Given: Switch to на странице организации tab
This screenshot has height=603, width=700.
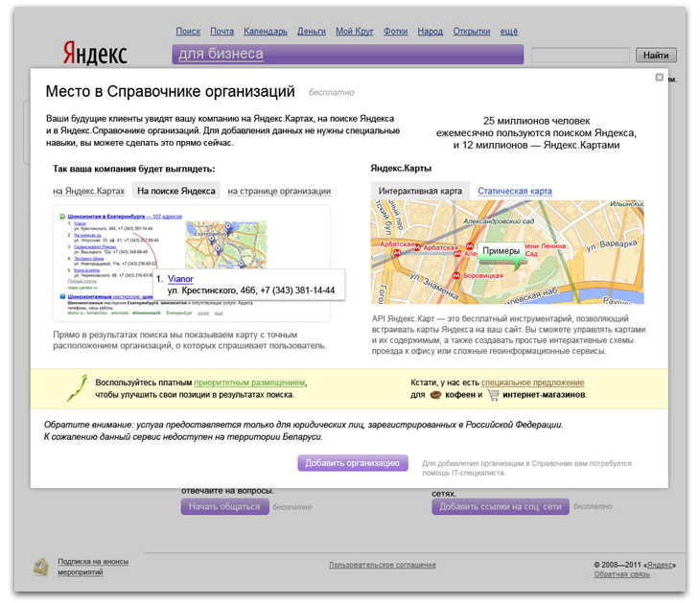Looking at the screenshot, I should 279,191.
